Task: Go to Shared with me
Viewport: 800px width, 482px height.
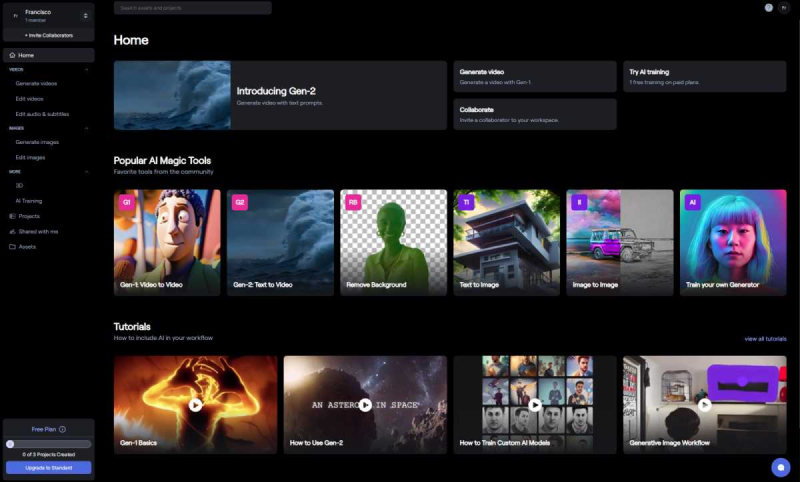Action: 38,231
